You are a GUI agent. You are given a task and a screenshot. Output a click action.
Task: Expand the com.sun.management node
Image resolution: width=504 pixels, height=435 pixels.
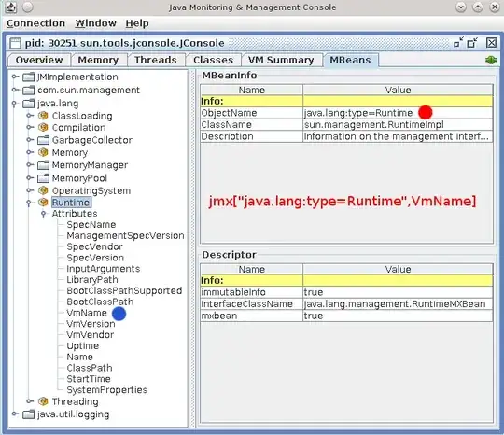pyautogui.click(x=15, y=90)
